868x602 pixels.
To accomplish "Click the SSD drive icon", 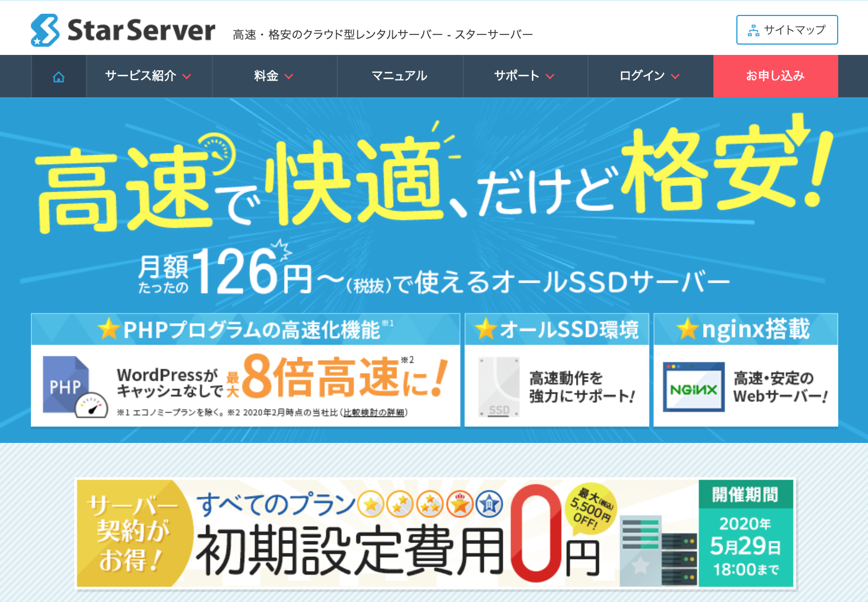I will (499, 387).
